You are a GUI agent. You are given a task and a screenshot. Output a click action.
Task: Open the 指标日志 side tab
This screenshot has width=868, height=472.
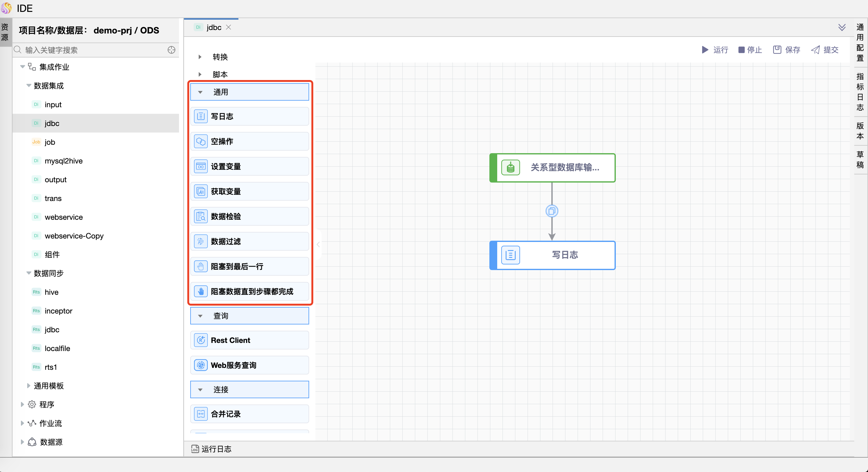(860, 92)
